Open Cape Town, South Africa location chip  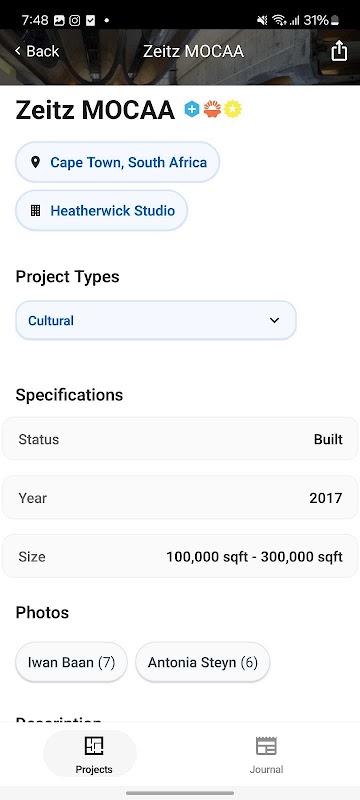pos(118,162)
